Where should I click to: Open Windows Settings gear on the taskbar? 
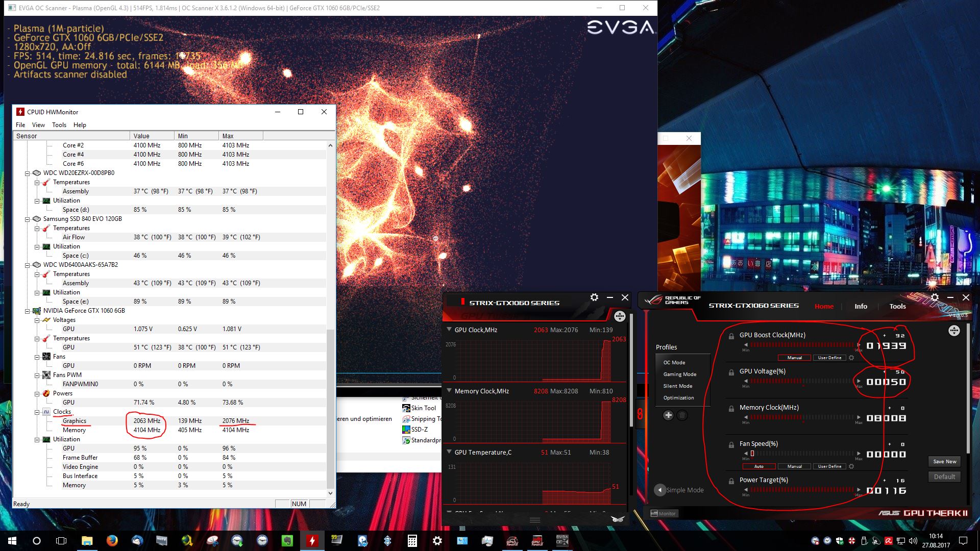[x=437, y=541]
